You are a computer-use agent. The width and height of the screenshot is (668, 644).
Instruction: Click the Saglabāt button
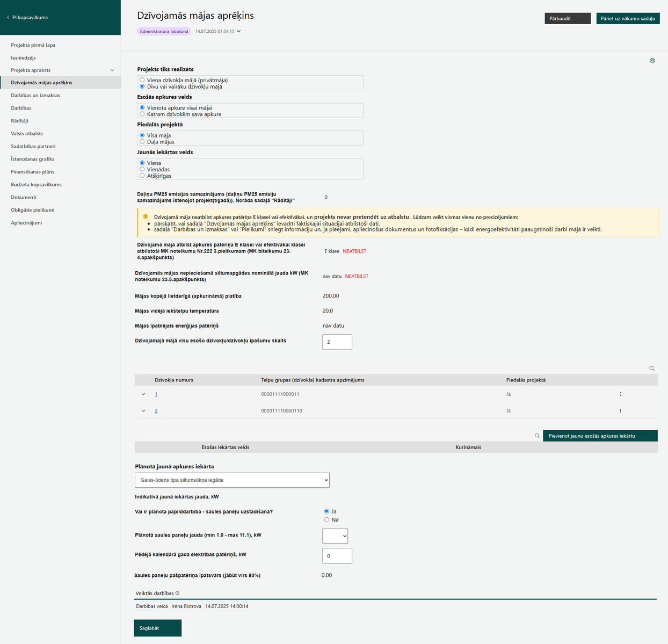(x=157, y=628)
